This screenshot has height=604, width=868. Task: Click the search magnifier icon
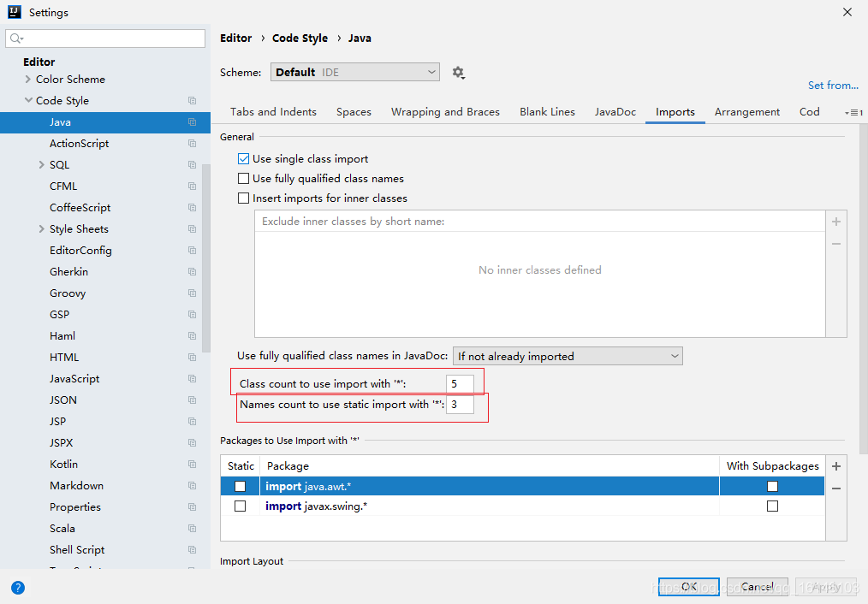tap(16, 38)
